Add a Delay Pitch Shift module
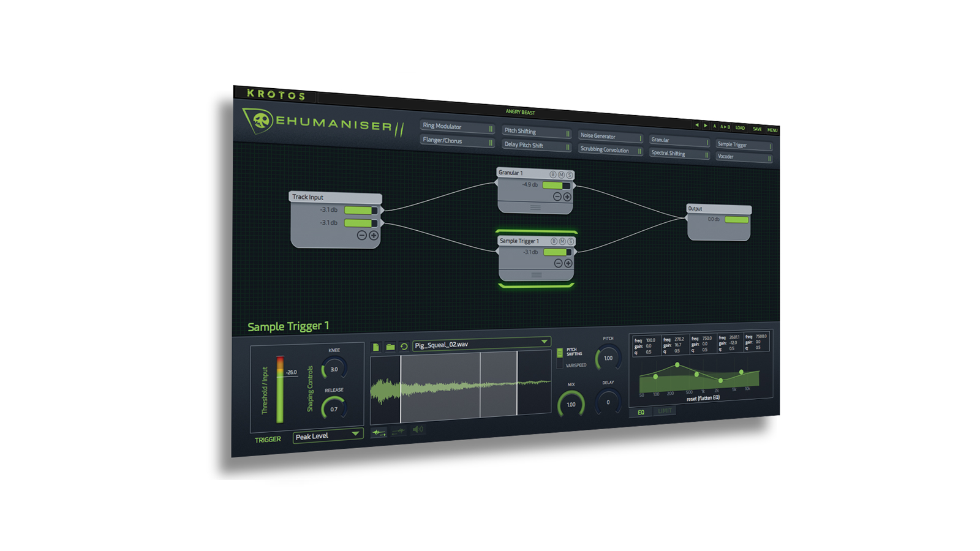Image resolution: width=980 pixels, height=551 pixels. click(537, 146)
